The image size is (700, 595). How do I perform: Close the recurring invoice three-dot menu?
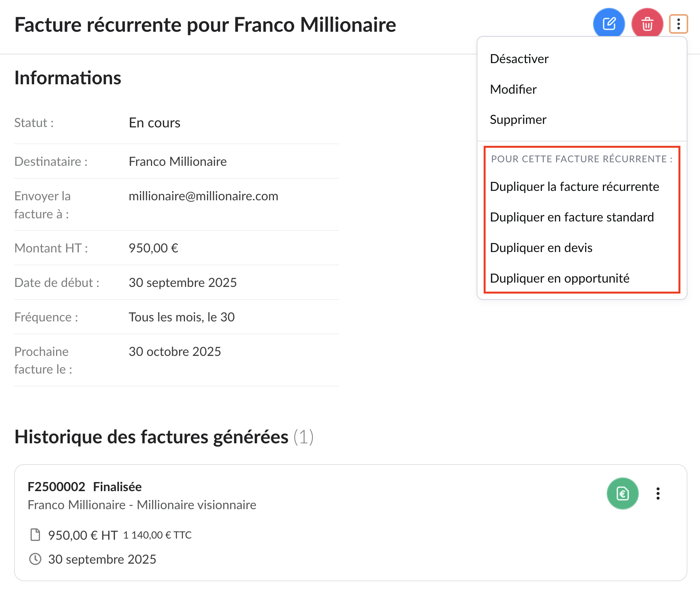(678, 24)
